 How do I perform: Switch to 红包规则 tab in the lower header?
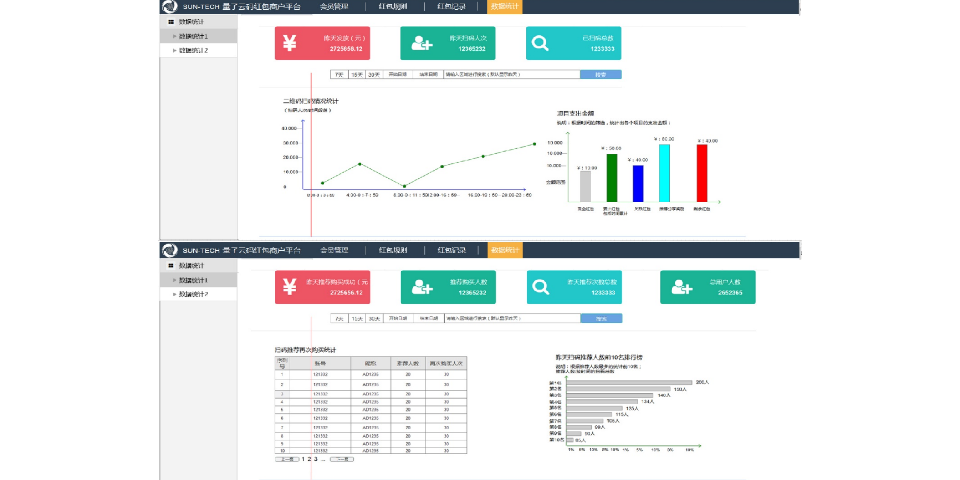(392, 250)
